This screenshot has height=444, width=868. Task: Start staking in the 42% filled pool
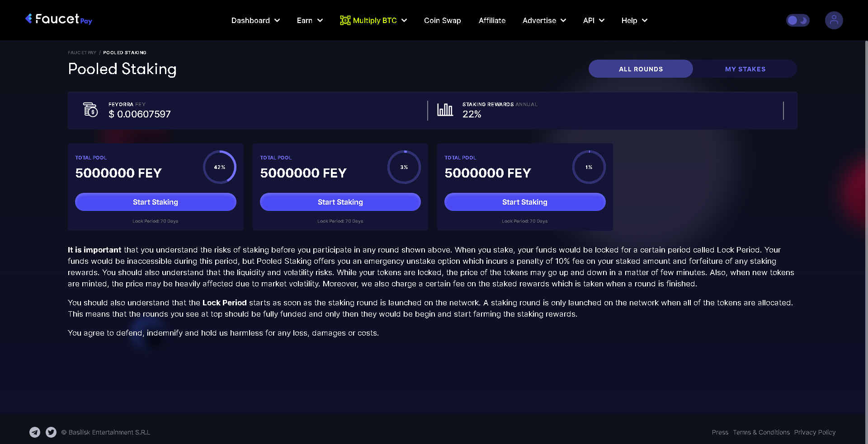tap(156, 202)
